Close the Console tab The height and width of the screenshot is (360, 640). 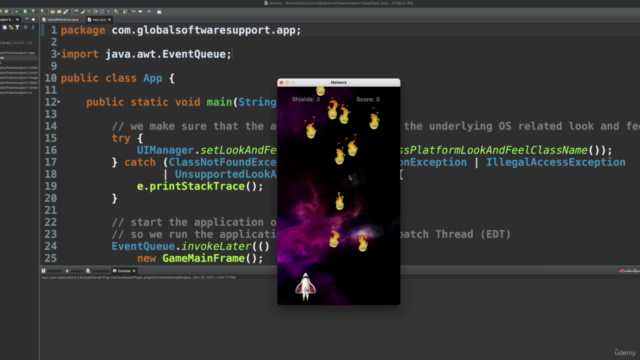pyautogui.click(x=134, y=271)
